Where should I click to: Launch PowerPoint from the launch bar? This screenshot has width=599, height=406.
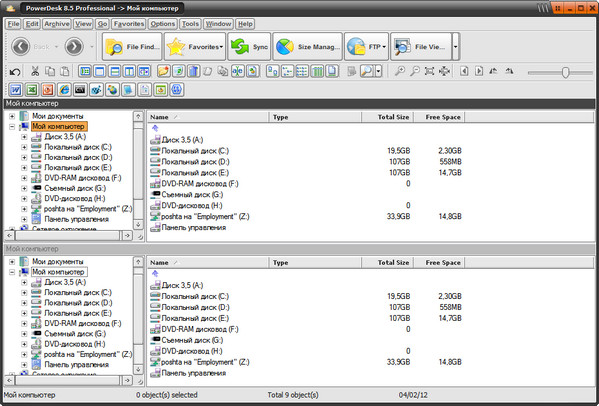tap(48, 90)
